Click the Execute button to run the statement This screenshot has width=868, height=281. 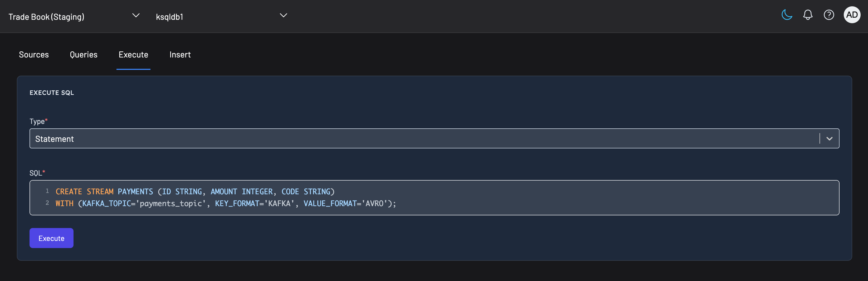(x=51, y=238)
